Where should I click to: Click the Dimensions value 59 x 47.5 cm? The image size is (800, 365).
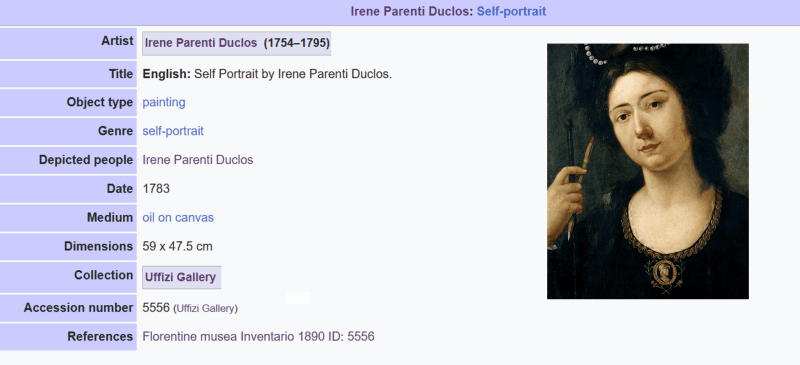177,247
